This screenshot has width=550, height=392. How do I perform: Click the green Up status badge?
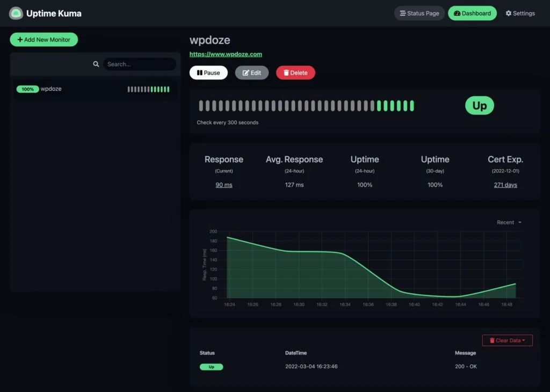click(x=479, y=105)
